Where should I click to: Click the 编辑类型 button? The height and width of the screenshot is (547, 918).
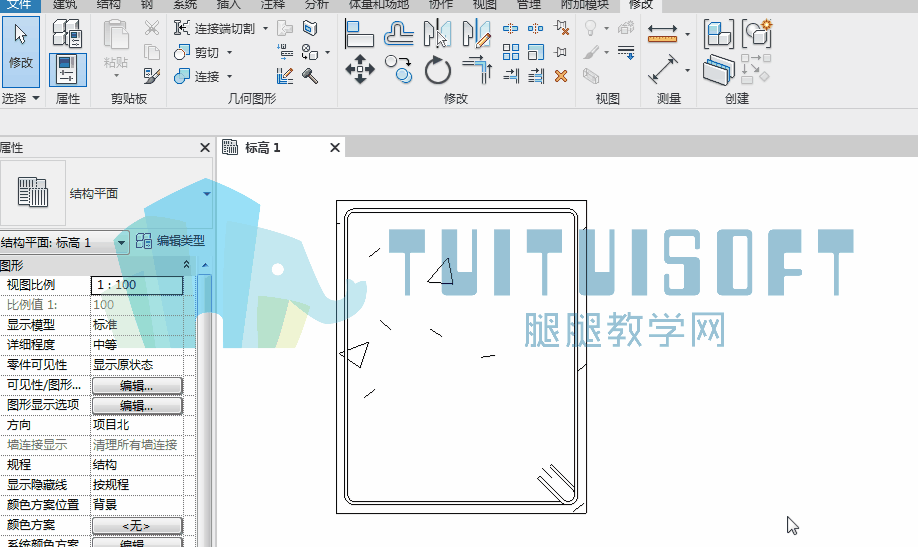pyautogui.click(x=170, y=241)
